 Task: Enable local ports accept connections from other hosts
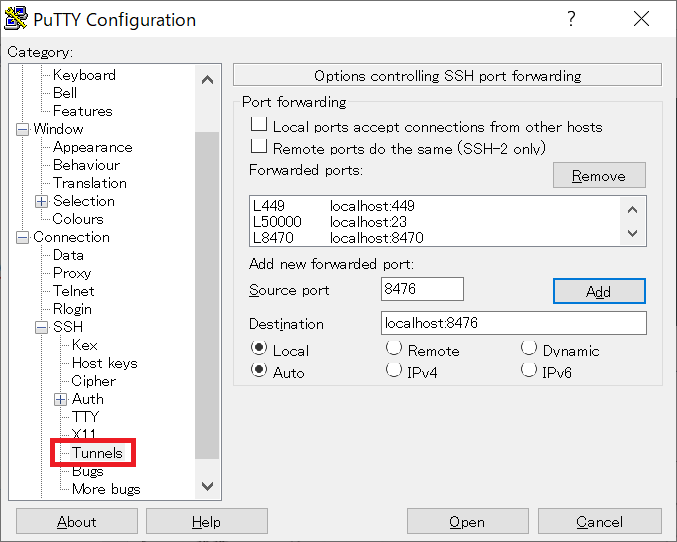tap(259, 124)
